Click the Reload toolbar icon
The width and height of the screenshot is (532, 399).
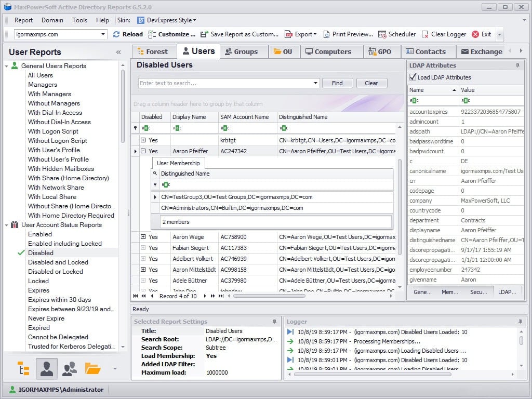click(x=116, y=34)
